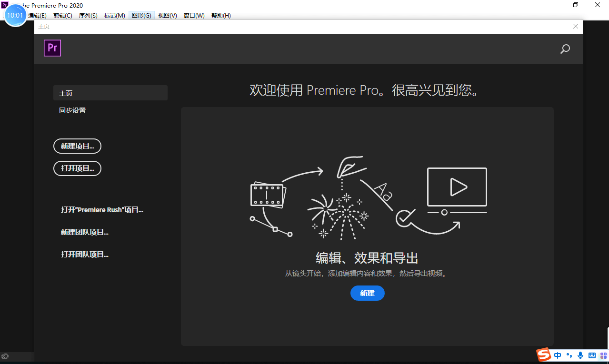The height and width of the screenshot is (364, 609).
Task: Click the 新建项目... button
Action: 77,146
